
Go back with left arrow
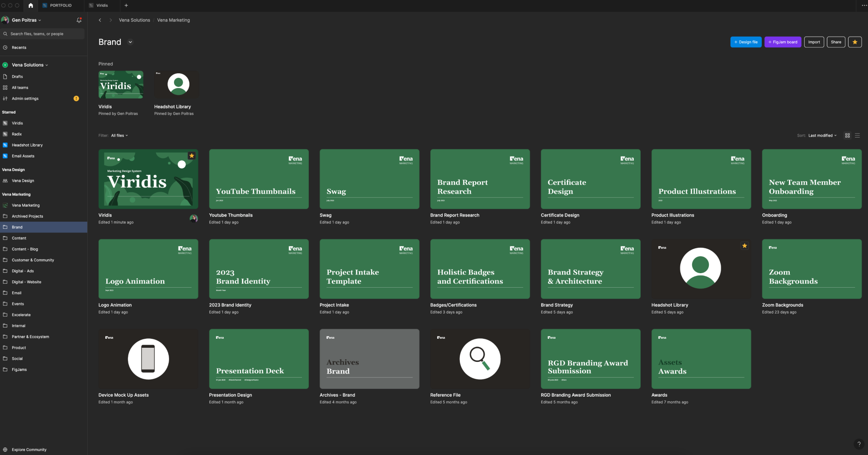click(x=100, y=20)
